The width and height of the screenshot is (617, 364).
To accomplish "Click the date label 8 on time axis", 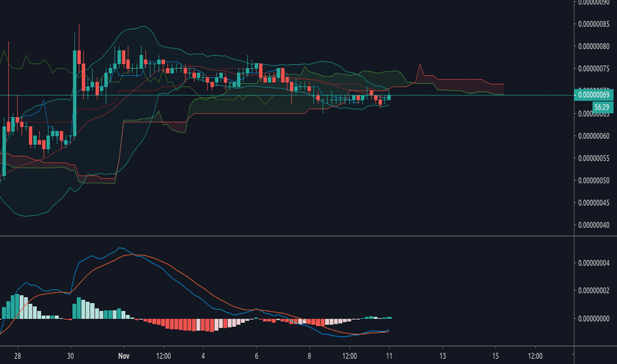I will pos(309,356).
